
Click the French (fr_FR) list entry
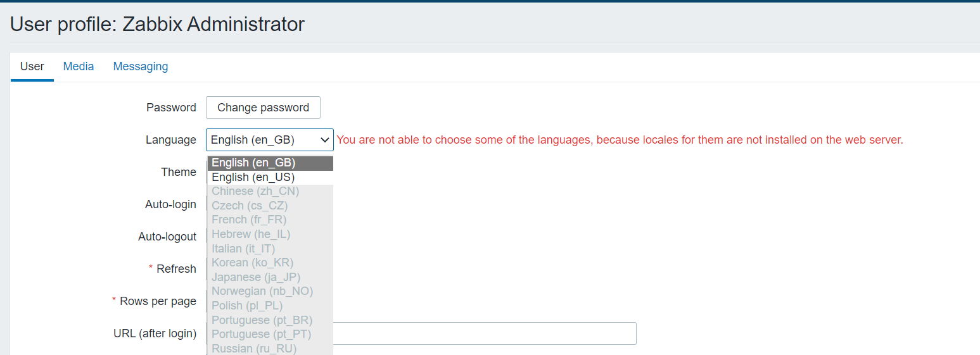point(270,220)
